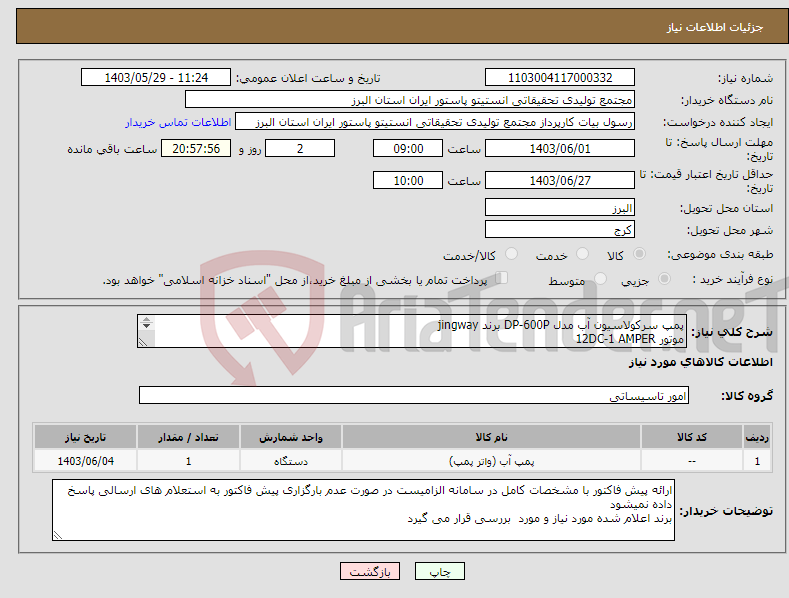Click the گروه کالا field امور تاسیساتی

414,396
